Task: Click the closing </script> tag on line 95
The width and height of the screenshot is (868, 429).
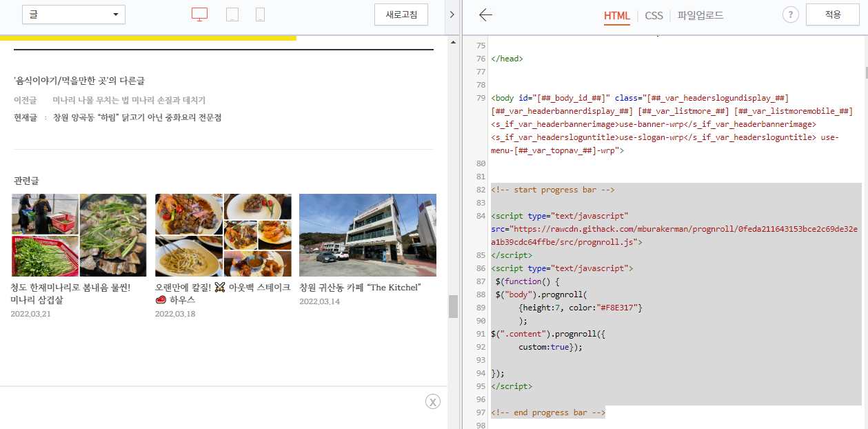Action: tap(511, 386)
